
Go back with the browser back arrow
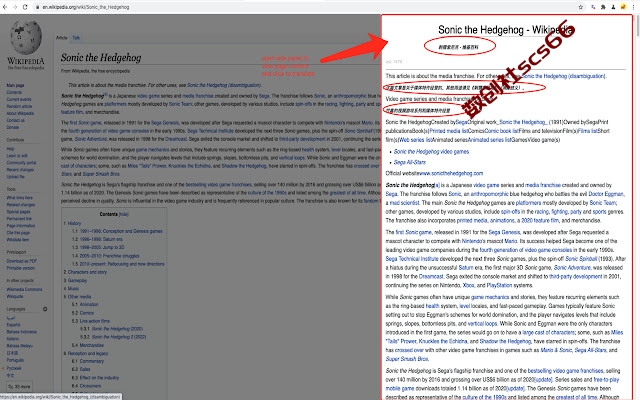point(5,7)
